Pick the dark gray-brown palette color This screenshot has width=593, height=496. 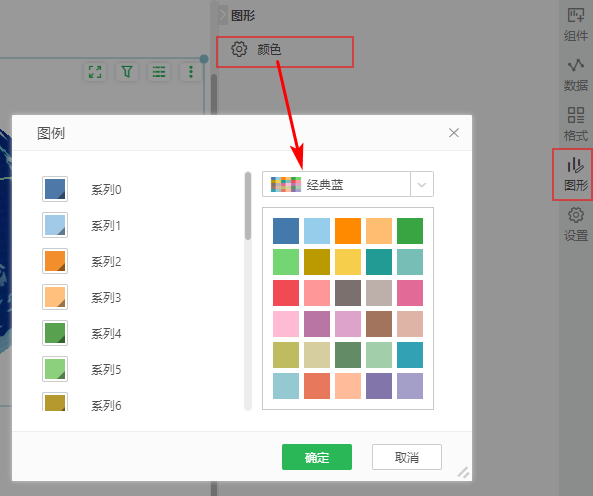tap(348, 293)
